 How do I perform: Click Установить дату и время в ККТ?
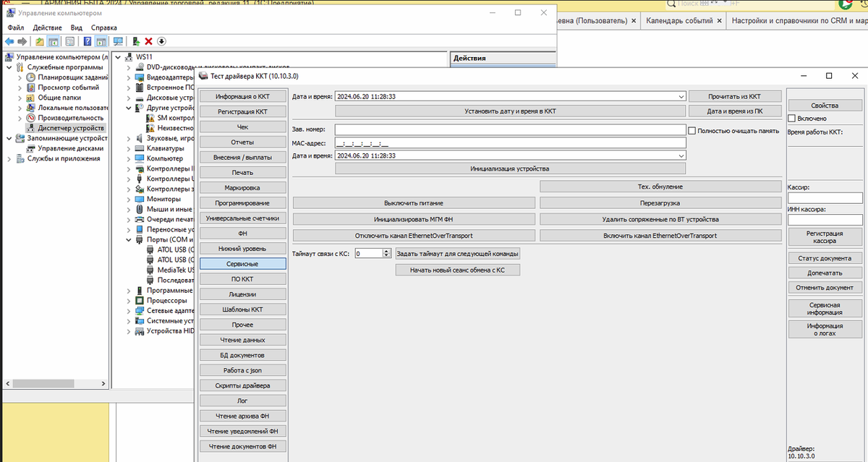tap(510, 111)
